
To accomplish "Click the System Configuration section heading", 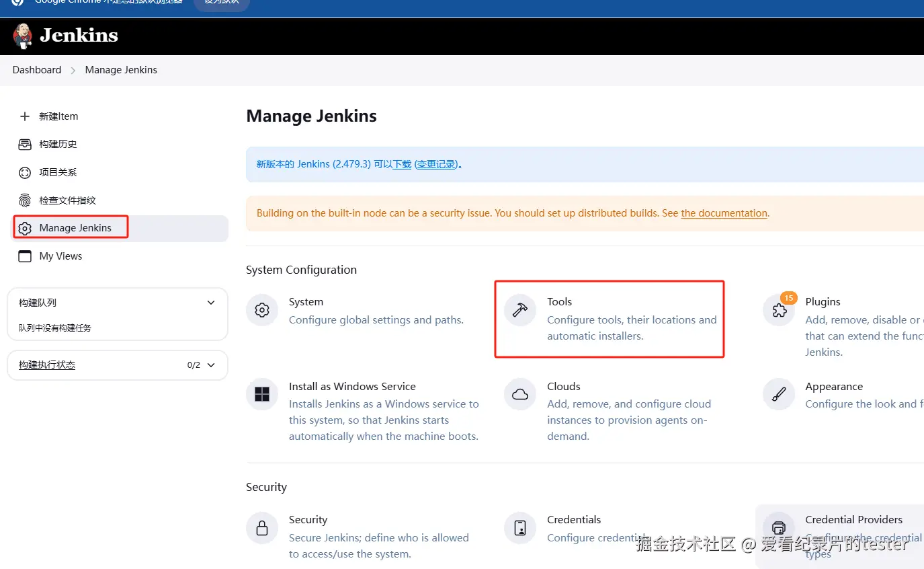I will (x=301, y=270).
